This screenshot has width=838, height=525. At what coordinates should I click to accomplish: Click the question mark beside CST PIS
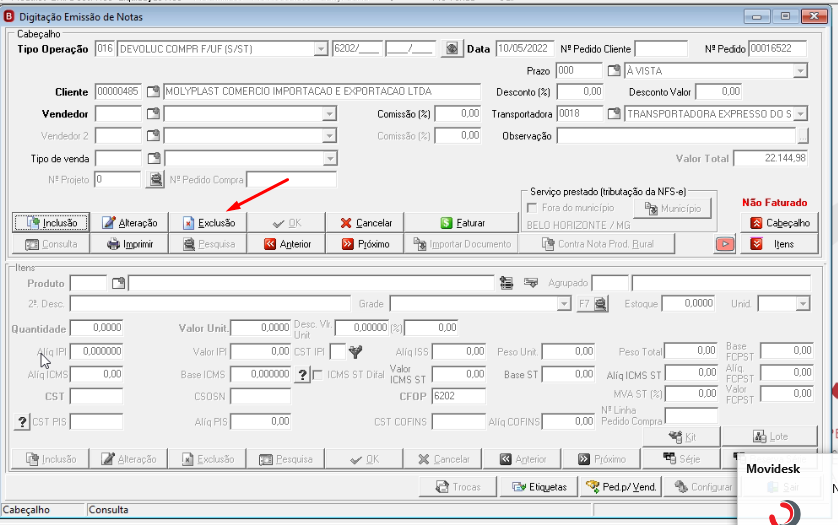tap(22, 422)
